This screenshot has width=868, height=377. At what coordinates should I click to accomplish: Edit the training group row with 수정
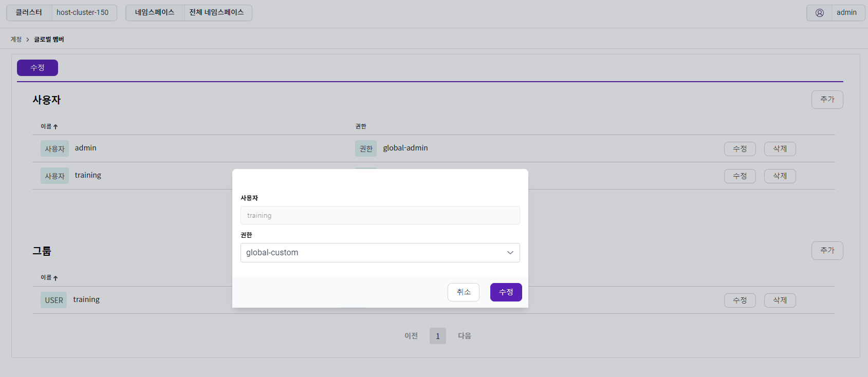(x=740, y=300)
